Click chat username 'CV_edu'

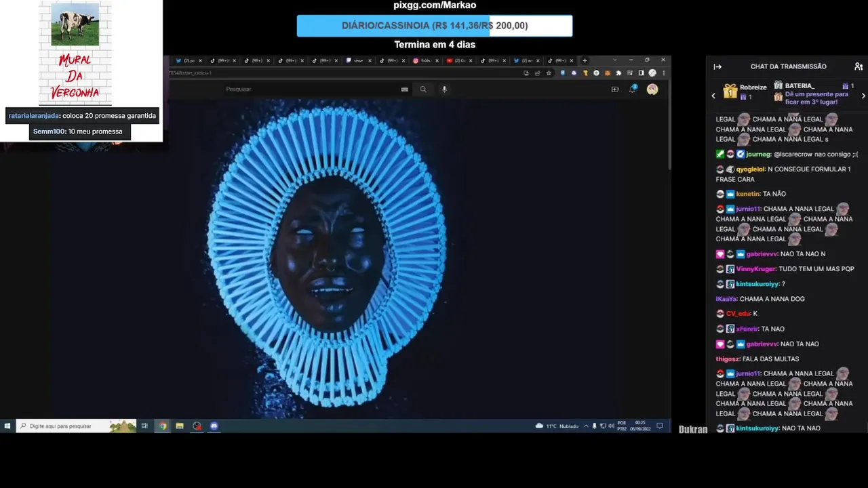(738, 314)
